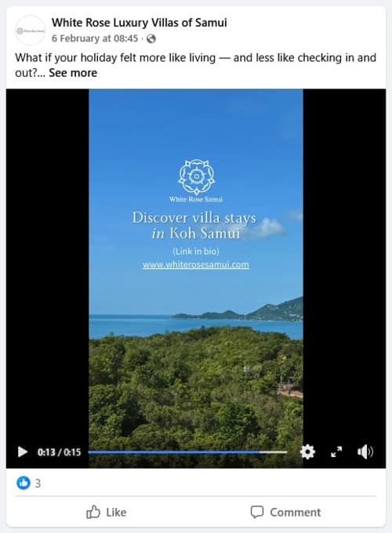Screen dimensions: 392x533
Task: Mute the video using the speaker icon
Action: coord(365,451)
